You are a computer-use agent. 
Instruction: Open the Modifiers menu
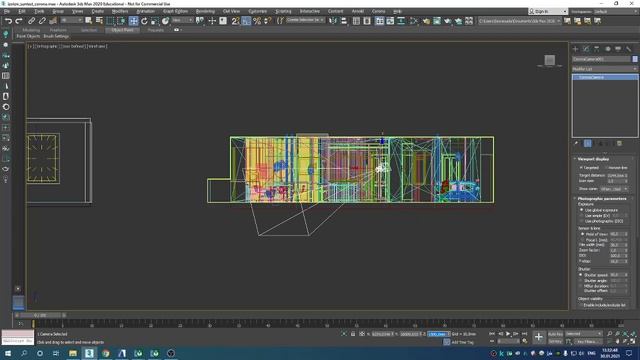tap(120, 11)
